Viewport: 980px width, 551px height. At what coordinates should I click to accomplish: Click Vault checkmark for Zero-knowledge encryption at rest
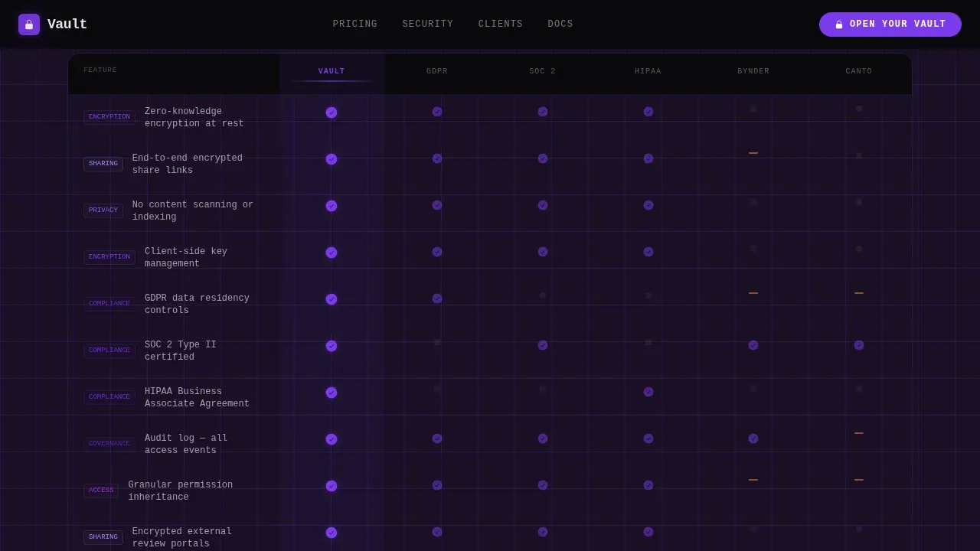point(332,112)
